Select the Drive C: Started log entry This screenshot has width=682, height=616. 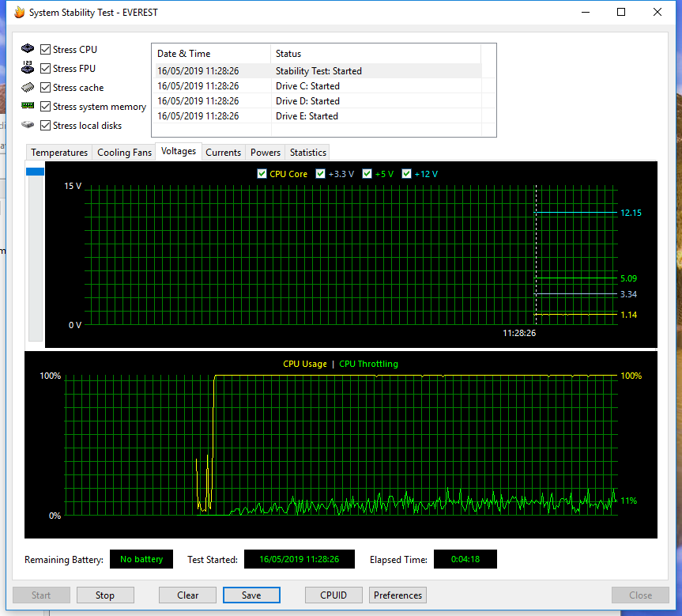click(x=318, y=85)
